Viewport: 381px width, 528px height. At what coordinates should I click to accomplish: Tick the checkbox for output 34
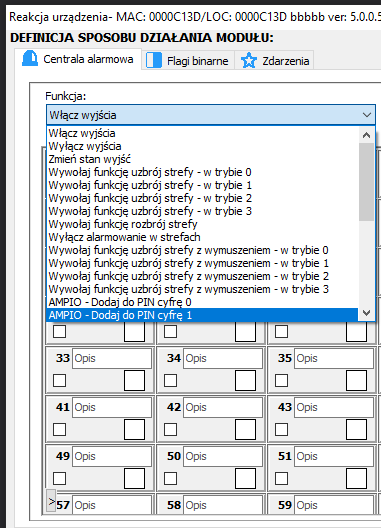click(170, 381)
